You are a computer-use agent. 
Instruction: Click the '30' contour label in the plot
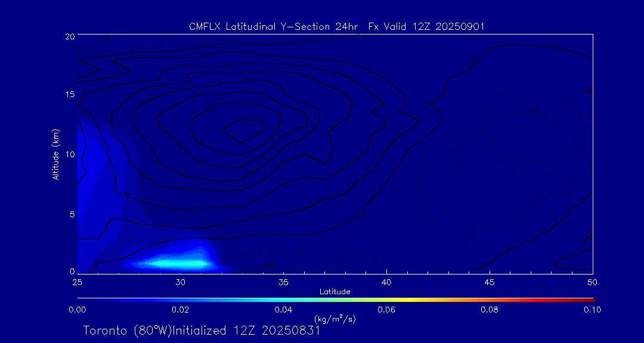[209, 108]
